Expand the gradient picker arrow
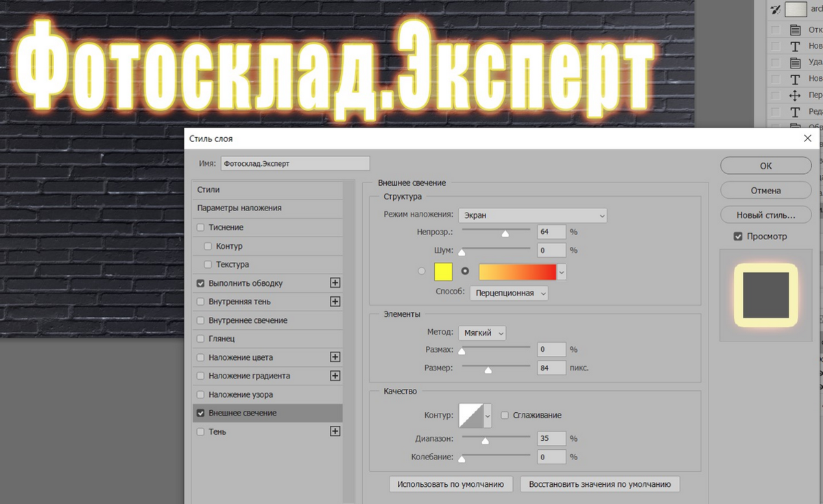The height and width of the screenshot is (504, 823). [x=562, y=272]
